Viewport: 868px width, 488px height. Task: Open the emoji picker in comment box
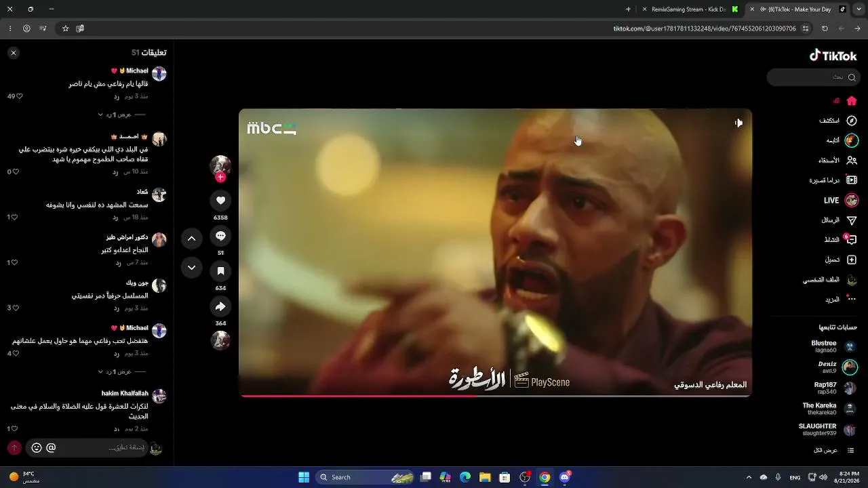(x=37, y=448)
